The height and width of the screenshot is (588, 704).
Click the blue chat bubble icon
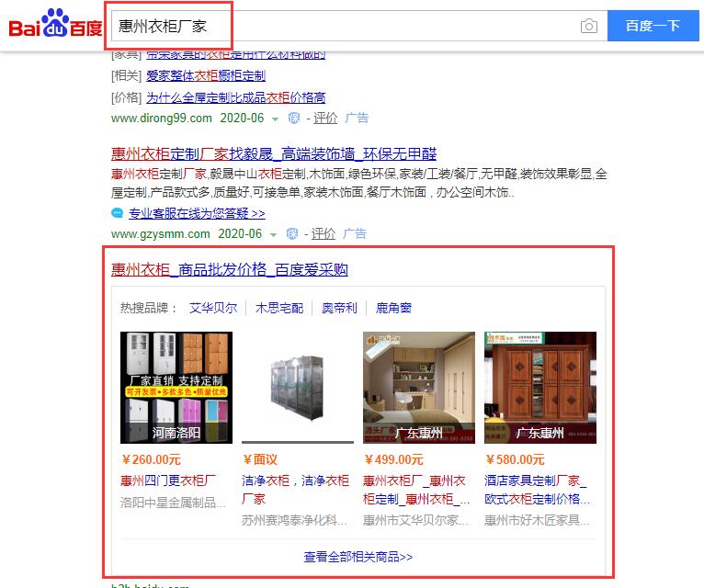(x=118, y=213)
